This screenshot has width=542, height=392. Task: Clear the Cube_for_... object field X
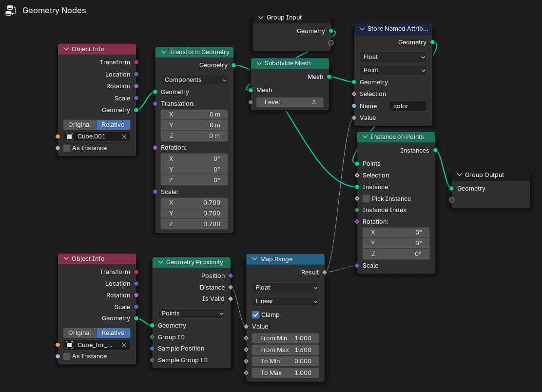(x=124, y=345)
